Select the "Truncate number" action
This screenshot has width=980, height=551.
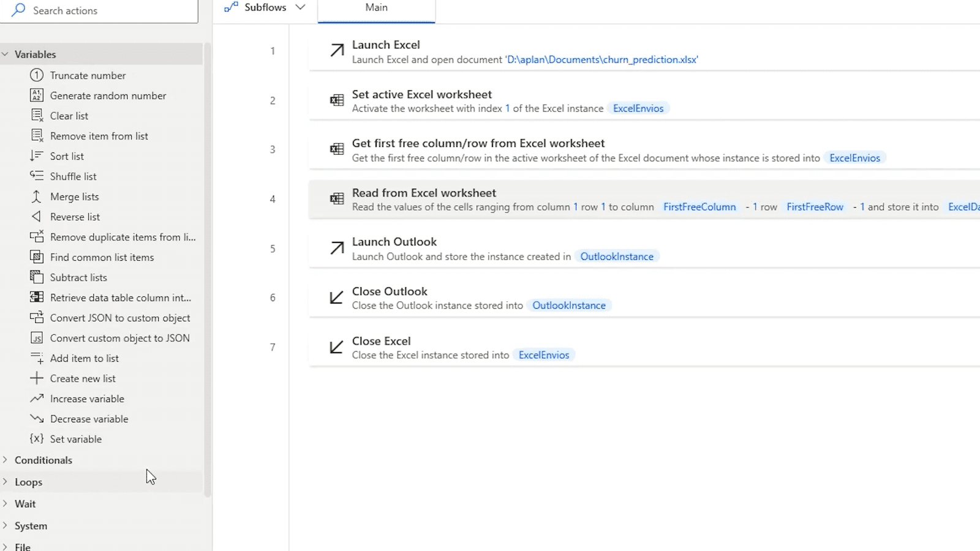click(x=88, y=75)
